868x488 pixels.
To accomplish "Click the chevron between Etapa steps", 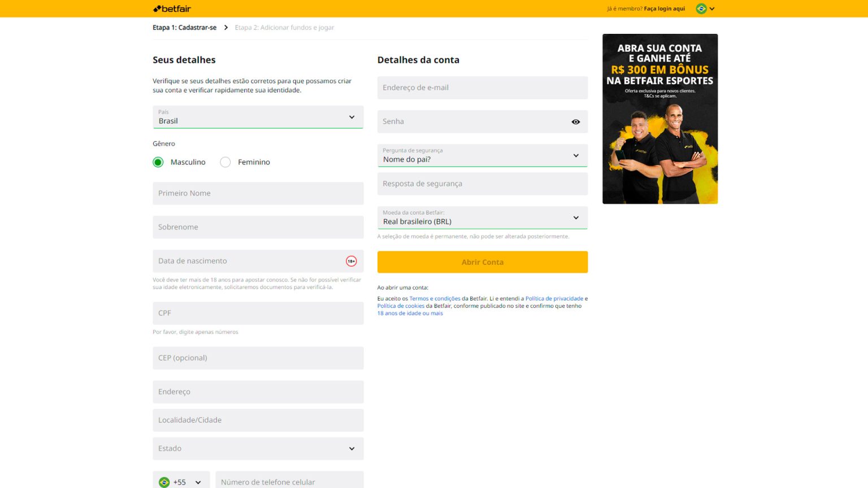I will [x=226, y=27].
